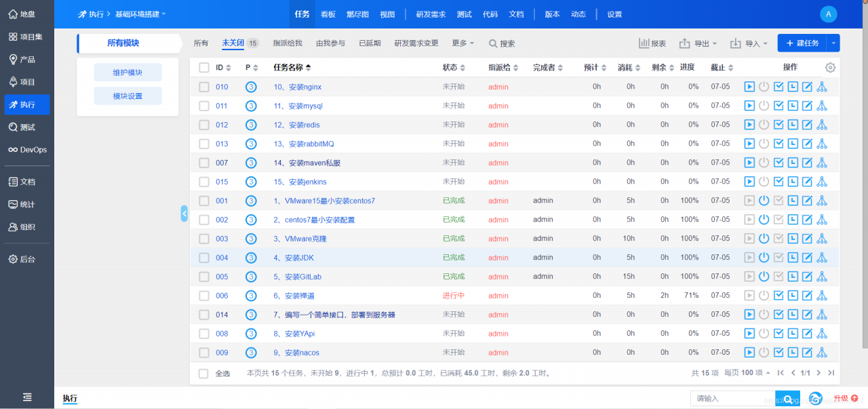The image size is (868, 409).
Task: Switch to the 燃尽图 tab
Action: click(357, 14)
